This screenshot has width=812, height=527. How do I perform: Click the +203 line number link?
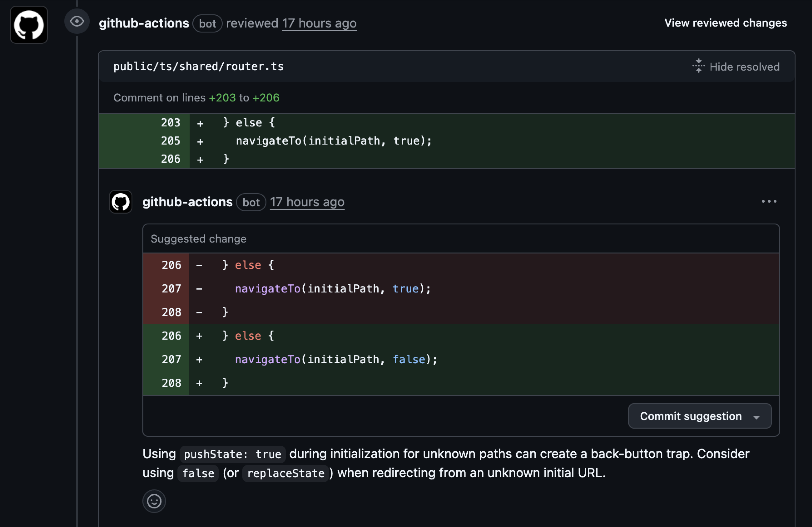222,98
